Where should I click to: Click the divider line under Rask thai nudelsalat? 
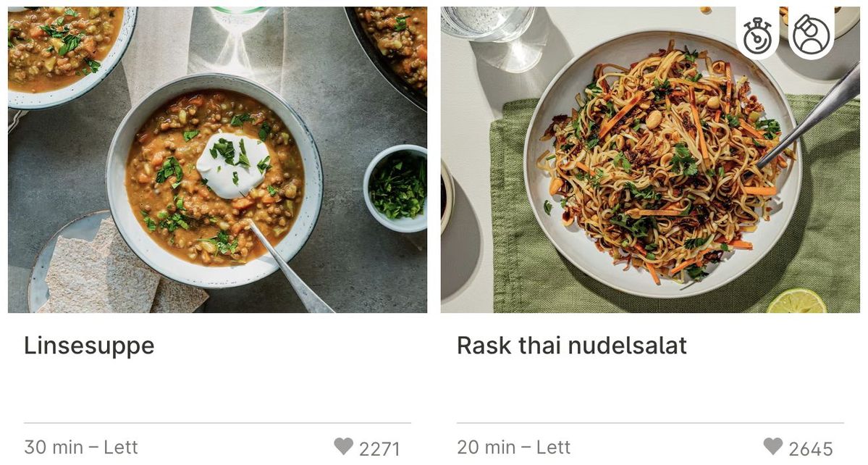pyautogui.click(x=650, y=422)
